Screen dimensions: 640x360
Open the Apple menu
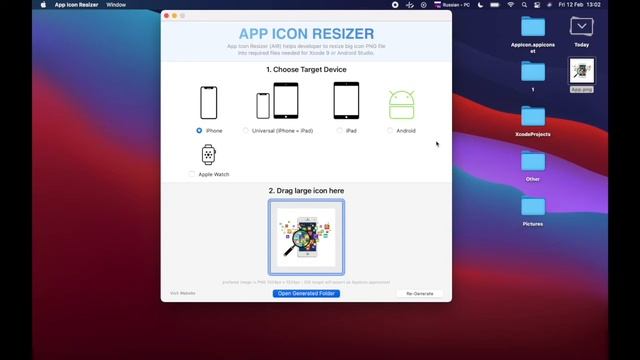pos(43,5)
